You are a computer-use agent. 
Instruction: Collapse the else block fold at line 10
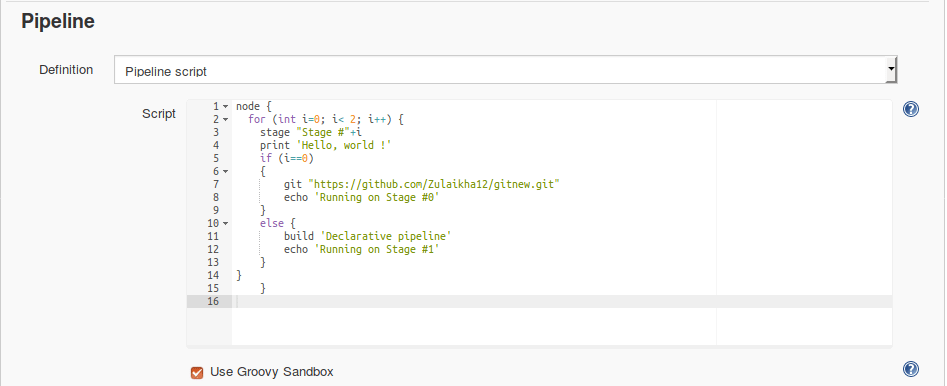click(225, 224)
